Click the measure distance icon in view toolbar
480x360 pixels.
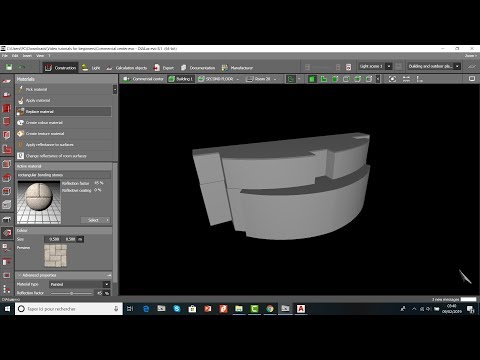tap(406, 79)
